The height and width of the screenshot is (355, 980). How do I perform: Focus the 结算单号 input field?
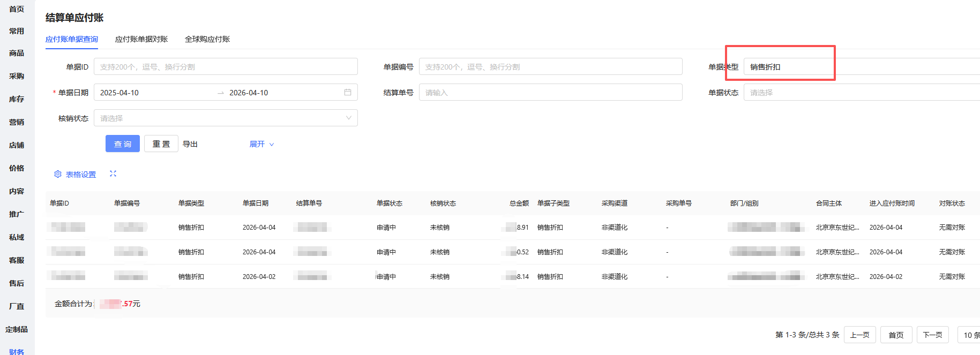[550, 93]
